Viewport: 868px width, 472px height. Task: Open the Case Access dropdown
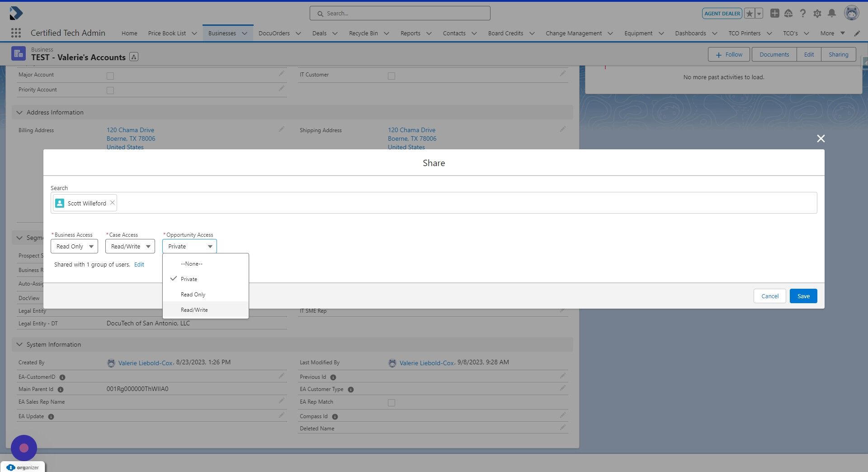point(130,246)
